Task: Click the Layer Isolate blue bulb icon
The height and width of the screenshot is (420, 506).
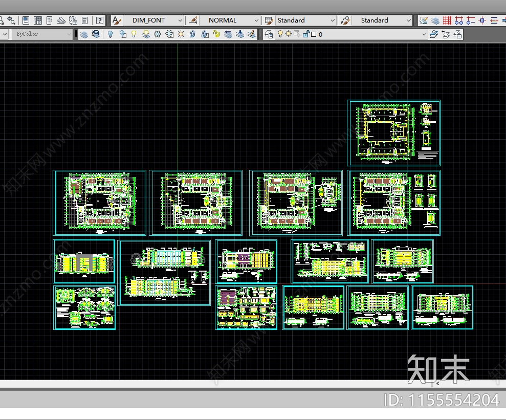Action: coord(111,34)
